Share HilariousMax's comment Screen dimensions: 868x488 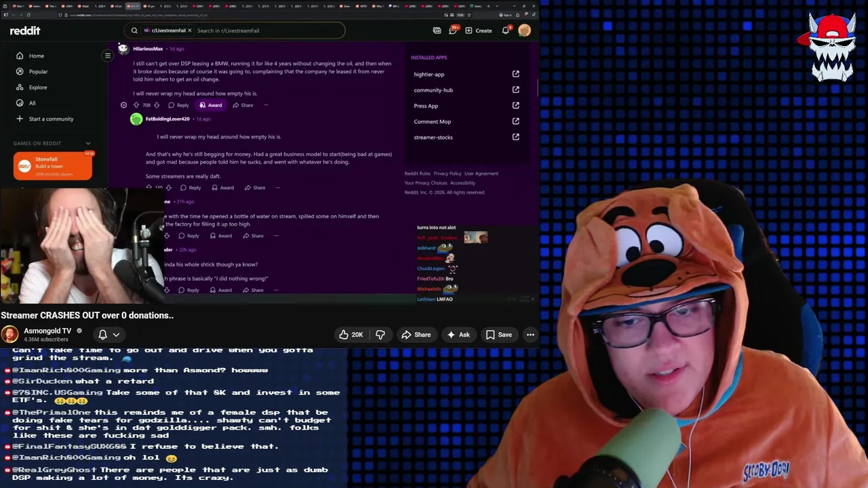click(242, 105)
